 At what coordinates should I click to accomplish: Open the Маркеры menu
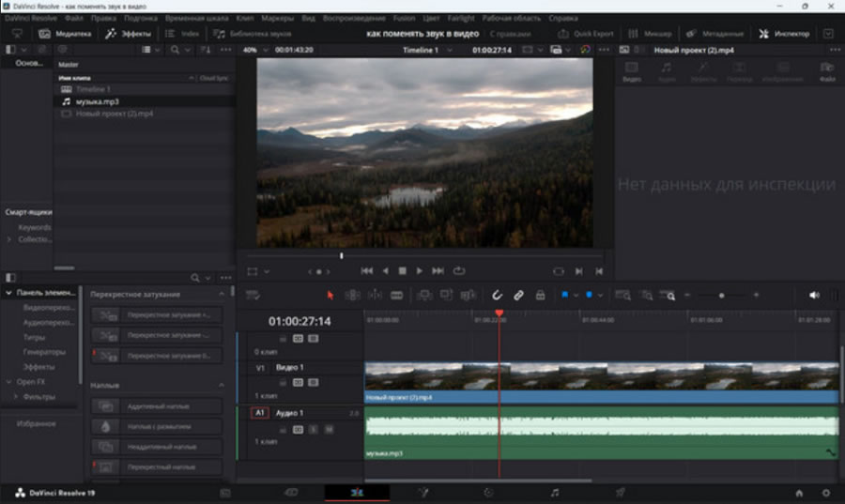point(278,18)
